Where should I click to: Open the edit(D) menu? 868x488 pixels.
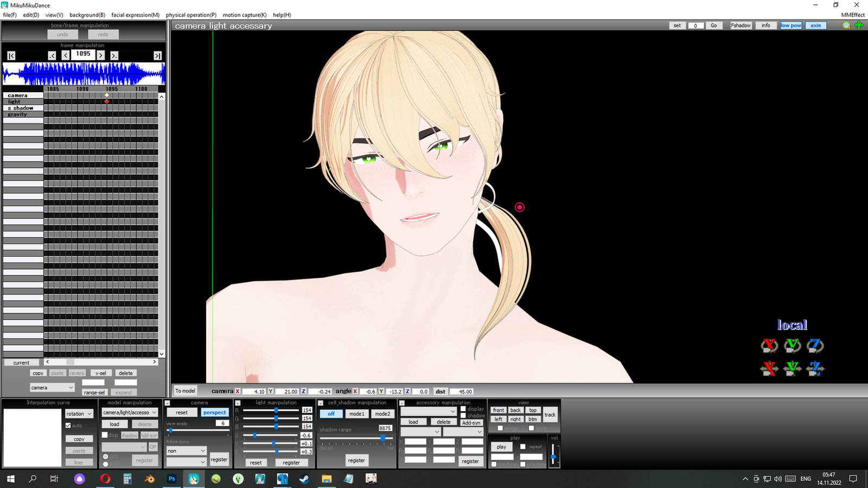31,15
